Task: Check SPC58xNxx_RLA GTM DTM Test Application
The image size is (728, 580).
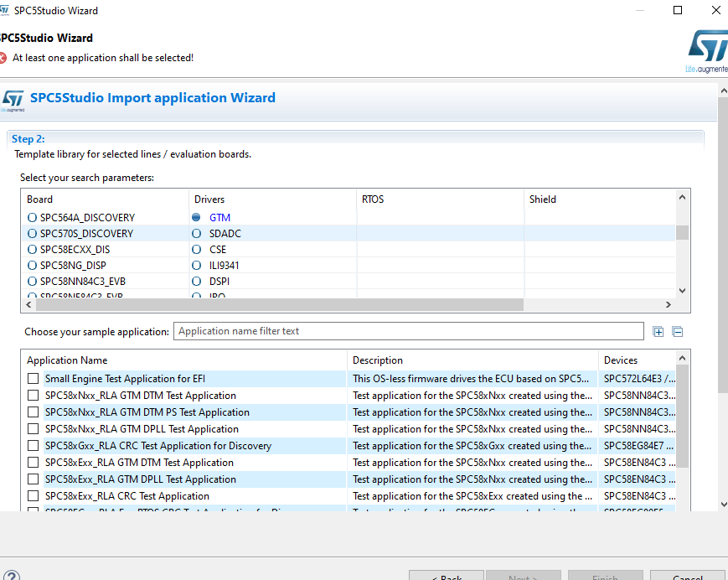Action: coord(33,395)
